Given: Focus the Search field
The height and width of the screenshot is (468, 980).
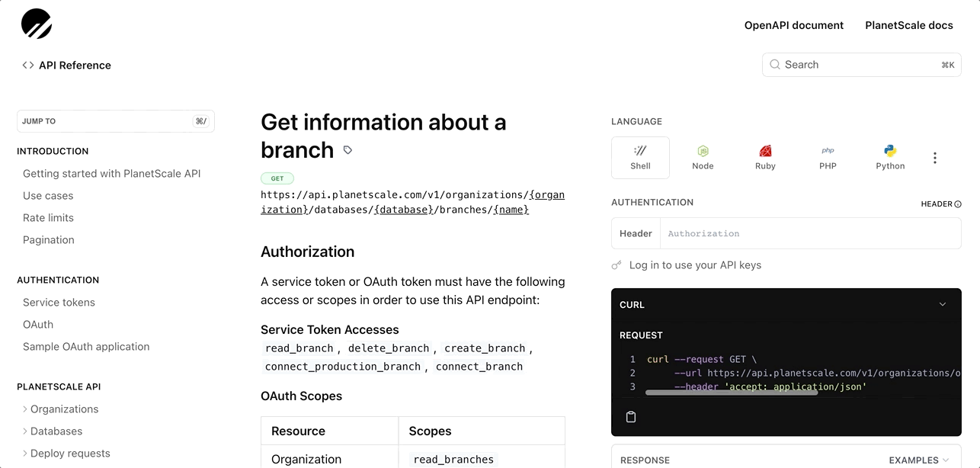Looking at the screenshot, I should (x=862, y=65).
